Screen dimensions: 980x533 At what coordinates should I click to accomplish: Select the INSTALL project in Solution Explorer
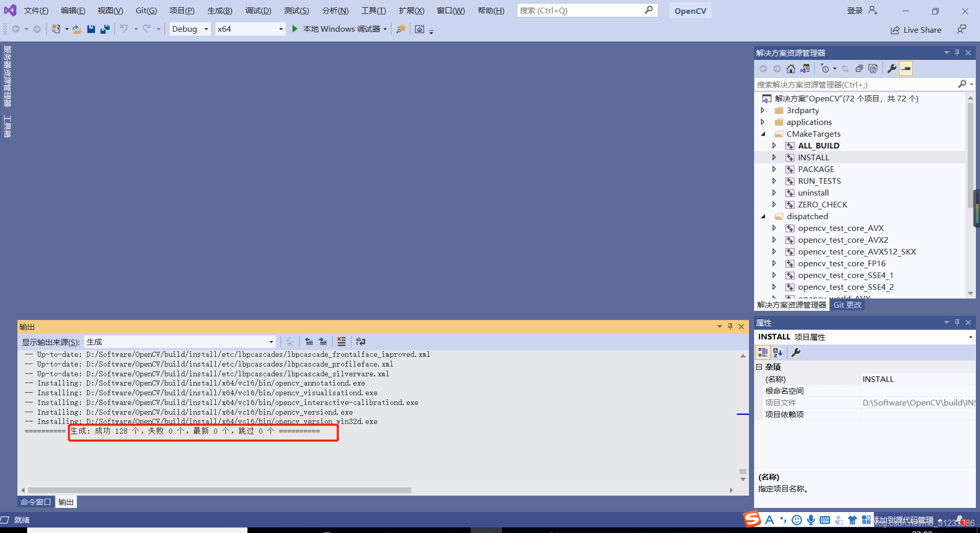[814, 158]
